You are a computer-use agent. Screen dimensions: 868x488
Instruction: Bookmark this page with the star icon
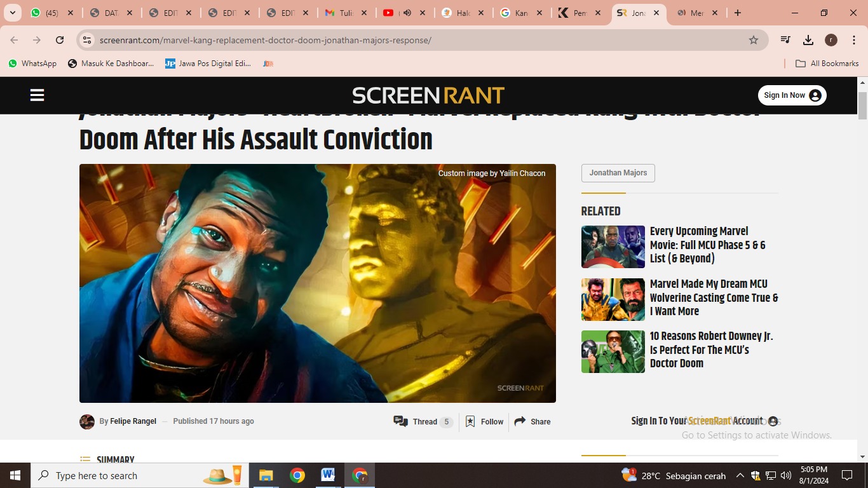[754, 40]
